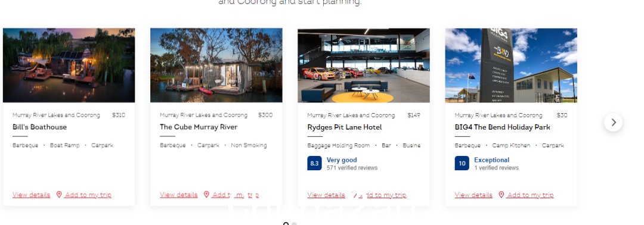Add Rydges Pit Lane Hotel to my trip
644x225 pixels.
click(x=383, y=195)
